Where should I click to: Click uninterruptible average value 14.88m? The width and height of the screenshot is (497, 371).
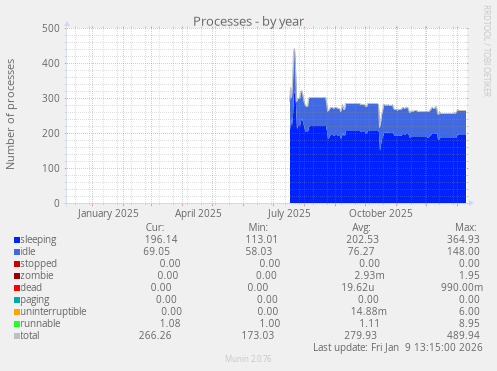click(x=369, y=311)
